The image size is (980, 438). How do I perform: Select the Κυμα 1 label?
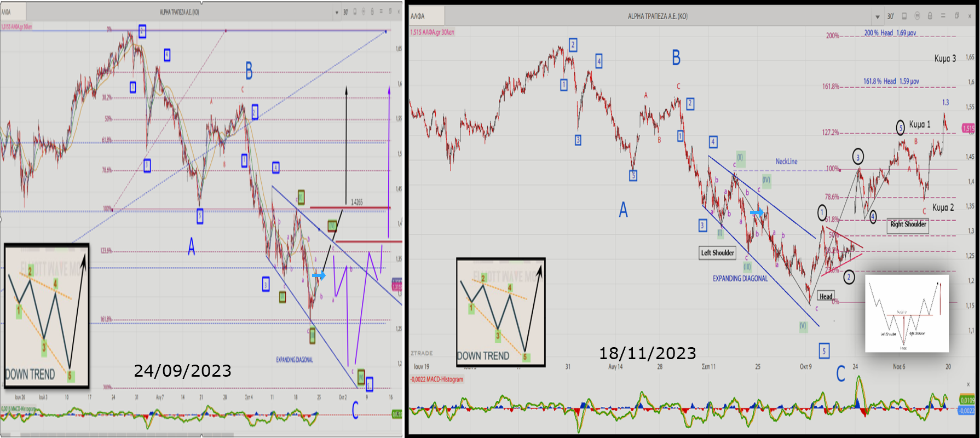(x=920, y=124)
